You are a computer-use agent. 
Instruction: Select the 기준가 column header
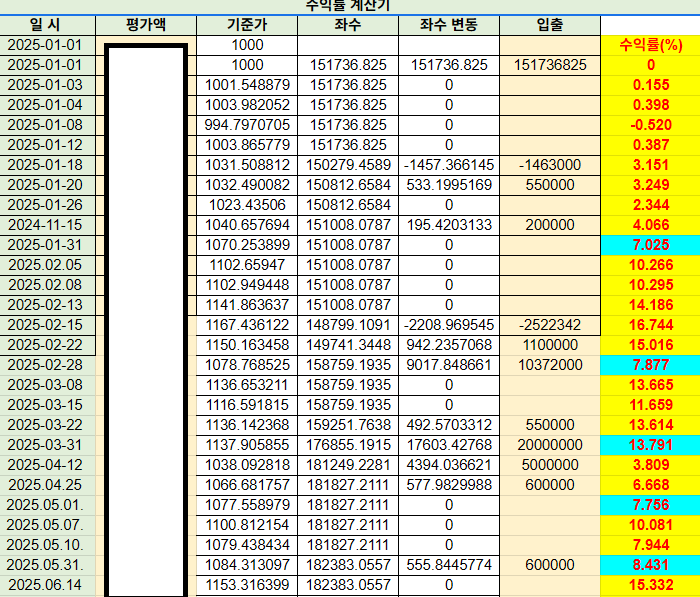click(247, 25)
